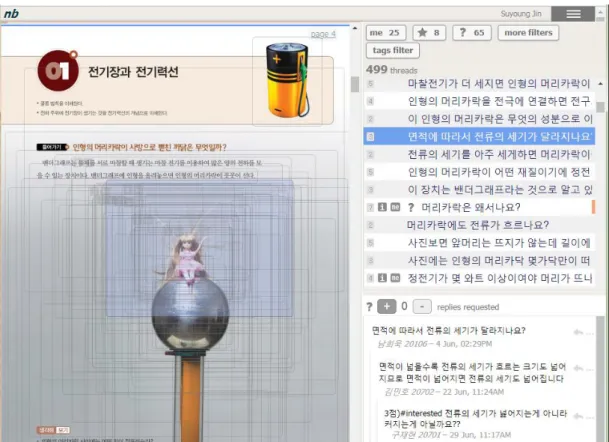Click the plus button to request a reply
This screenshot has height=442, width=609.
point(386,306)
